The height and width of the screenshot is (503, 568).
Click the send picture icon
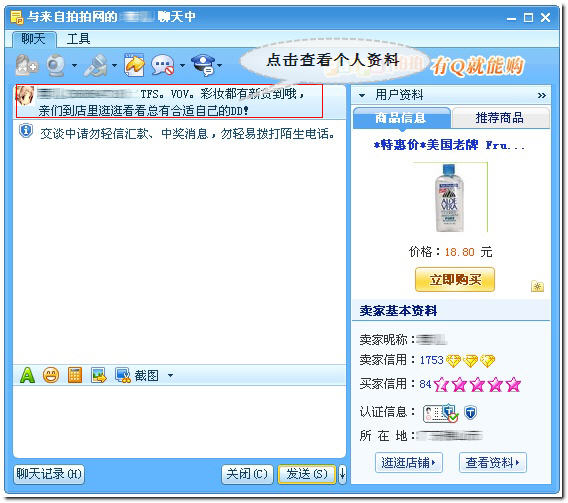[x=99, y=375]
